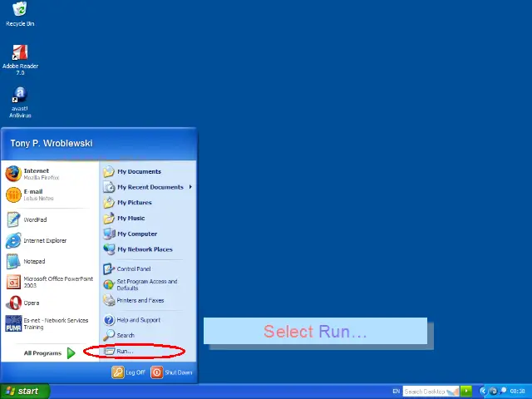
Task: Expand the All Programs list
Action: click(49, 353)
